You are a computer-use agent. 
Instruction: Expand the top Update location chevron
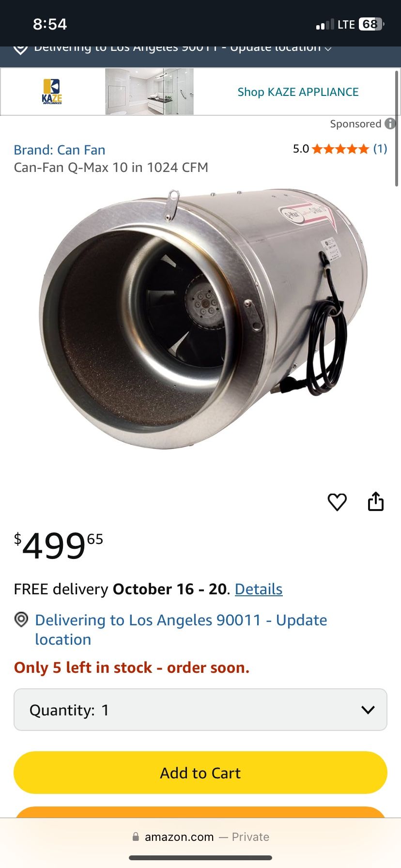pos(328,48)
